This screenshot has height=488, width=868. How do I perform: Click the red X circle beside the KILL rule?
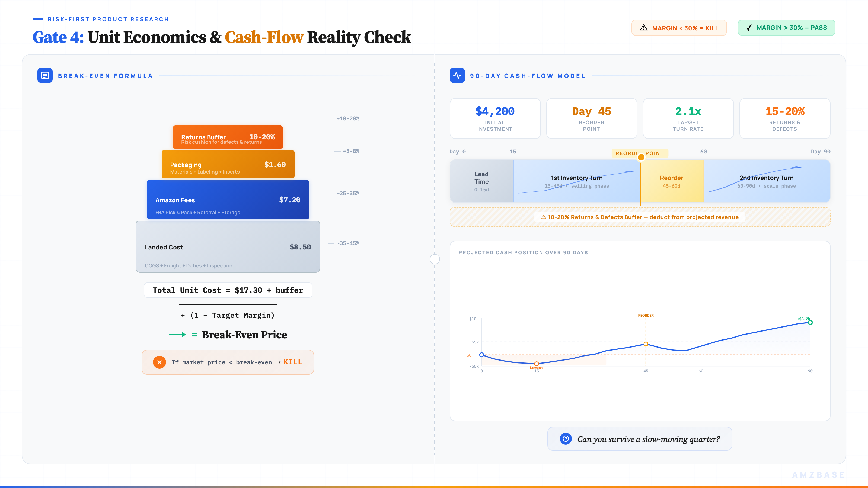(159, 362)
